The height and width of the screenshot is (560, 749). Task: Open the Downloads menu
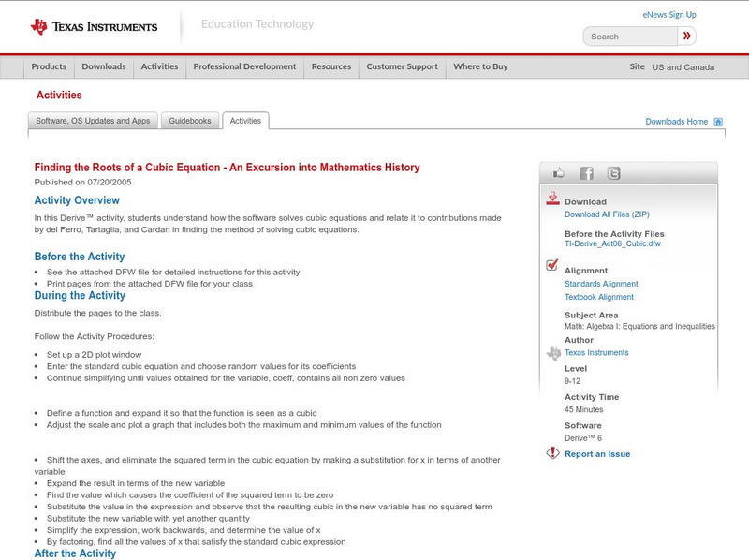(104, 66)
